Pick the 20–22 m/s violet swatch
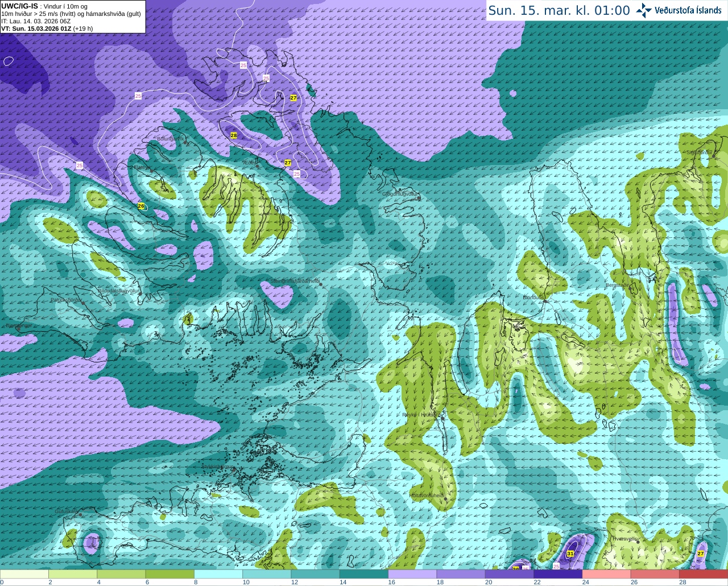 click(510, 574)
